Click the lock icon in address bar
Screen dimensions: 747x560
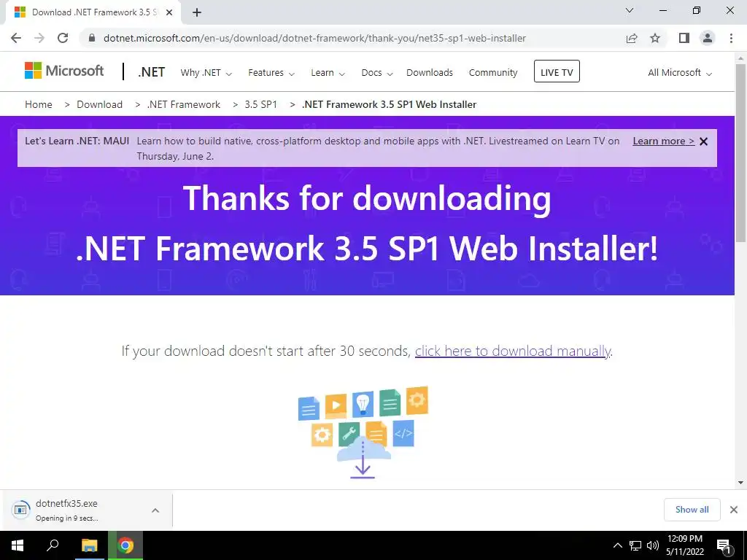(x=92, y=38)
